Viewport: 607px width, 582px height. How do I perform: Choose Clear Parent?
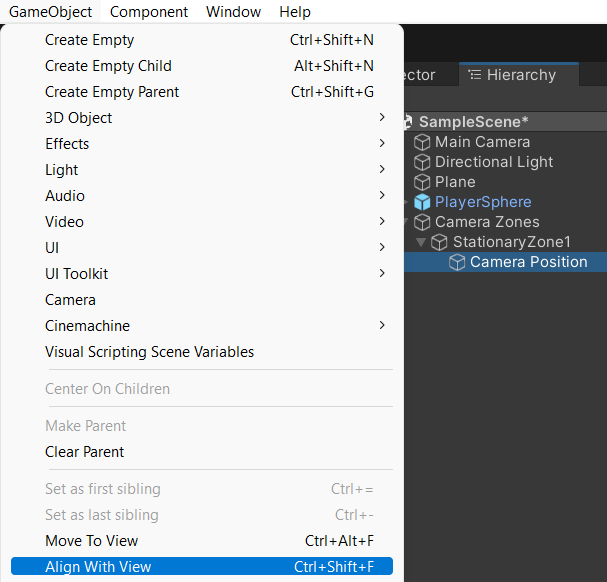pyautogui.click(x=202, y=452)
